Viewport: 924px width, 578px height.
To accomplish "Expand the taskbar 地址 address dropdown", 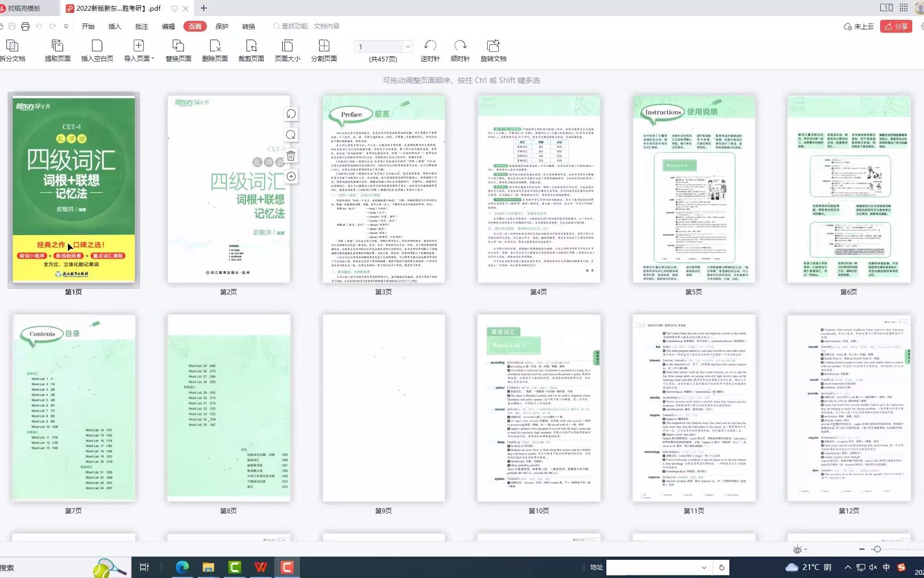I will click(704, 567).
